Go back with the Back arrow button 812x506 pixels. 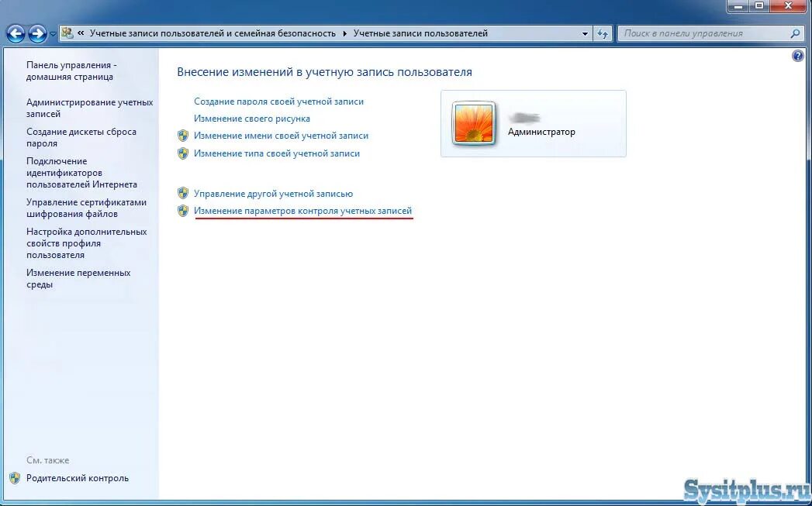point(16,33)
